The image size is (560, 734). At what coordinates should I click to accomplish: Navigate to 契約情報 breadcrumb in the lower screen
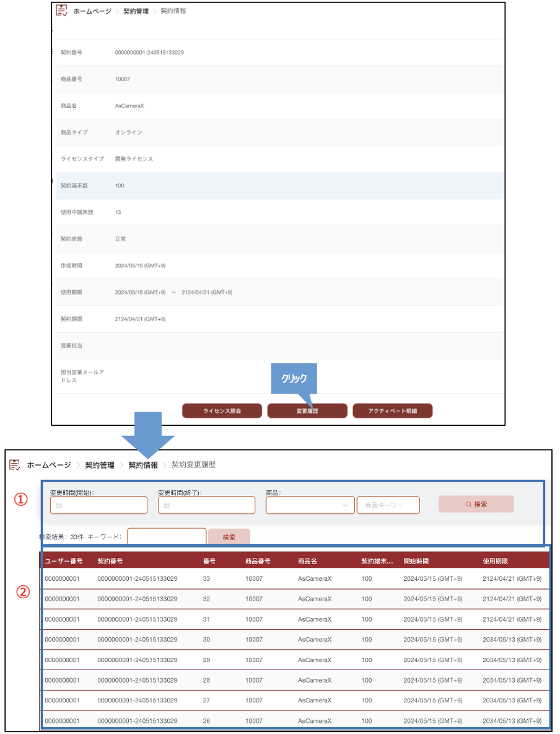(x=143, y=465)
